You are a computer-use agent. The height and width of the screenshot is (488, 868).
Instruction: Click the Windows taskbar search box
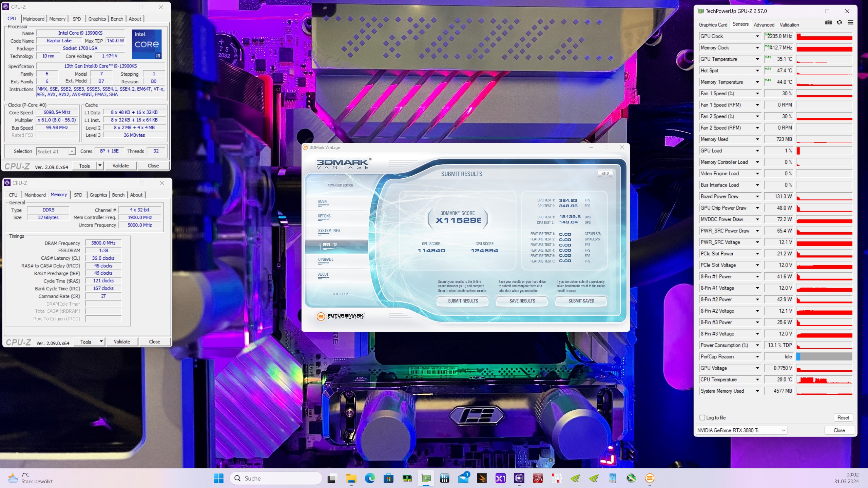pos(276,479)
